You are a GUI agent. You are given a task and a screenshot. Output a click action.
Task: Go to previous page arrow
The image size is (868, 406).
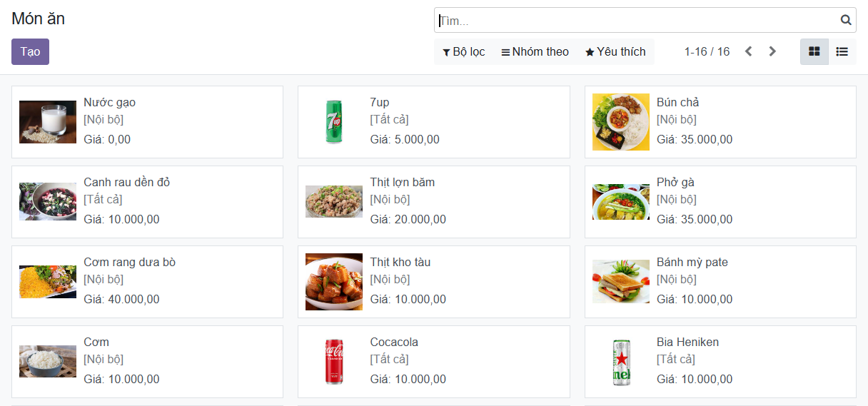click(x=748, y=51)
